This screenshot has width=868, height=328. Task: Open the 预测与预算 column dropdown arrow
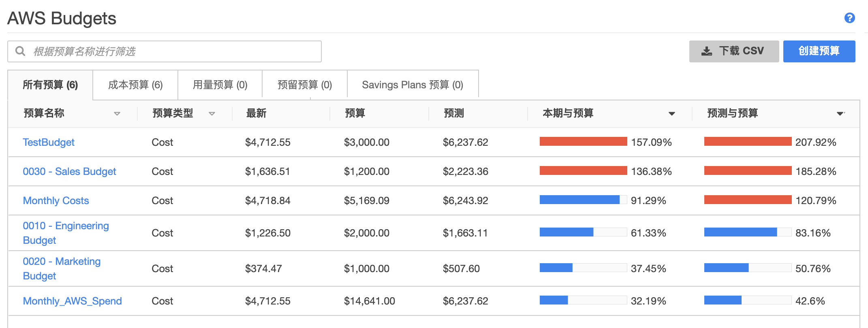840,114
